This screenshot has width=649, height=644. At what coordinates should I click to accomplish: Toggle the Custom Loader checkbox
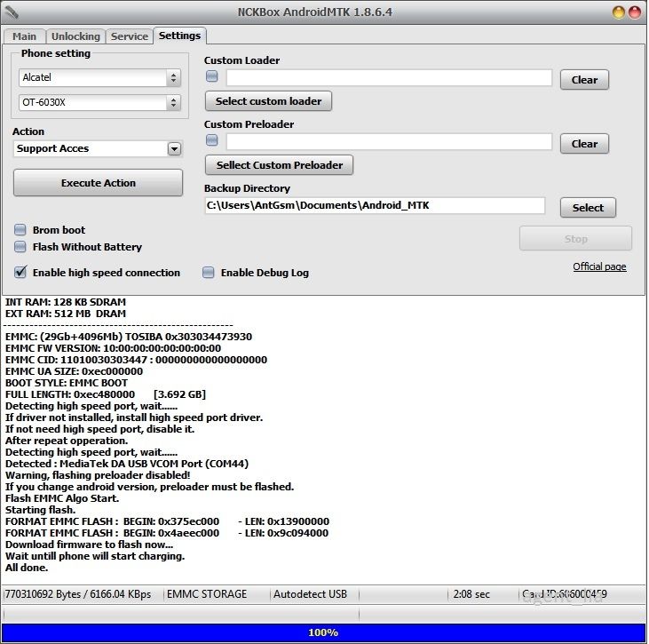[211, 76]
